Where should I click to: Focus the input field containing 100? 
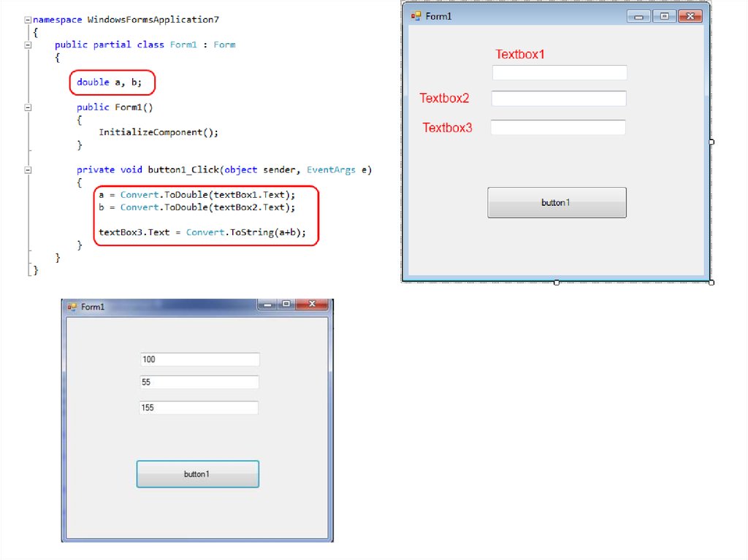(199, 359)
